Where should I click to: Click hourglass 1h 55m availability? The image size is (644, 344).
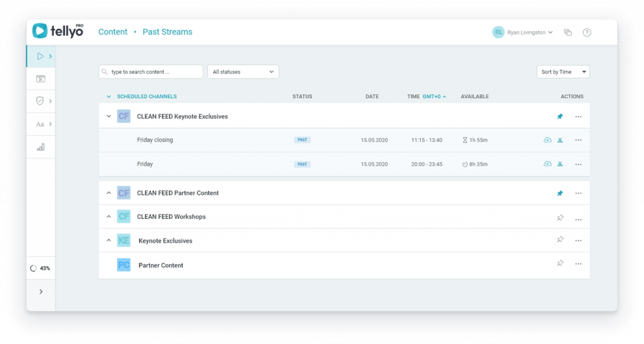click(x=475, y=140)
